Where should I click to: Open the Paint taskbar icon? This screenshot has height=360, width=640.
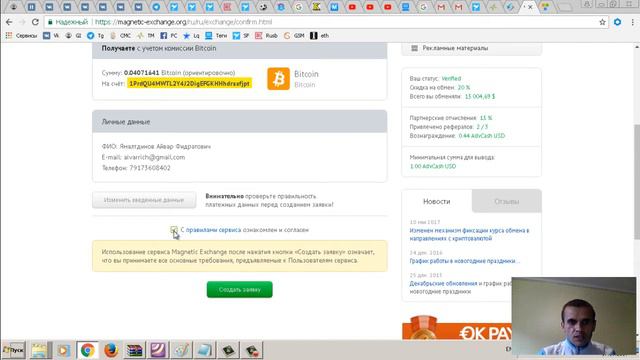[181, 350]
